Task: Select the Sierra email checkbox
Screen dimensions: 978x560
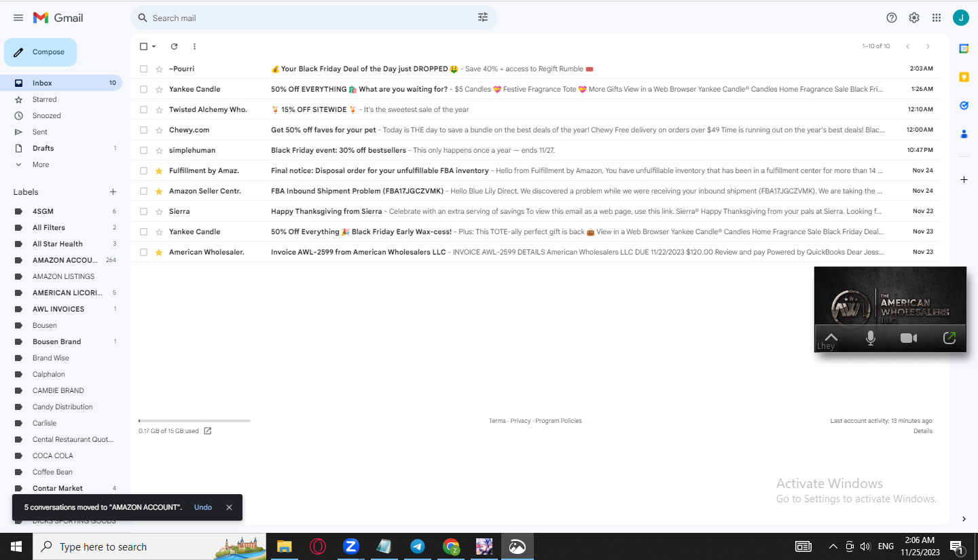Action: tap(143, 211)
